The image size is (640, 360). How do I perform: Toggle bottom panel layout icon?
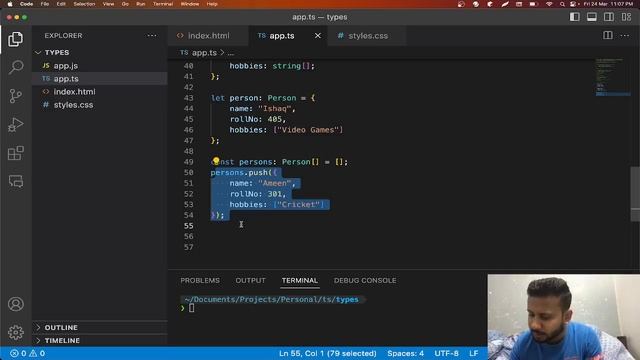591,17
